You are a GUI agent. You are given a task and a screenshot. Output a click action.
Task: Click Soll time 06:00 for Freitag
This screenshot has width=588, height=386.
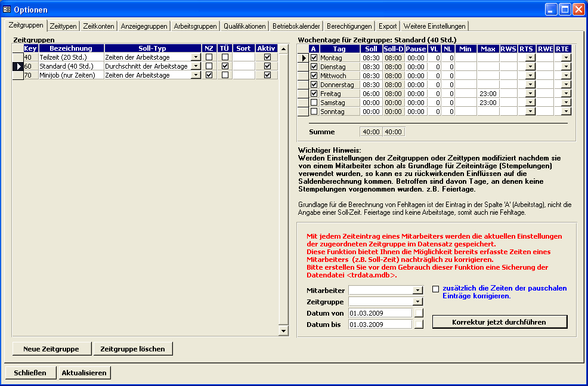tap(372, 94)
